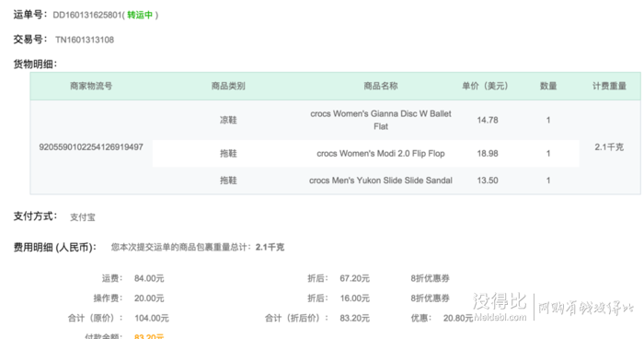
Task: Click the 优惠 label
Action: [421, 318]
